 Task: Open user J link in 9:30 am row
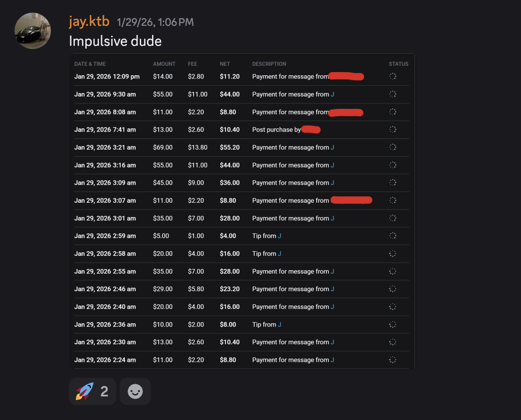tap(333, 94)
